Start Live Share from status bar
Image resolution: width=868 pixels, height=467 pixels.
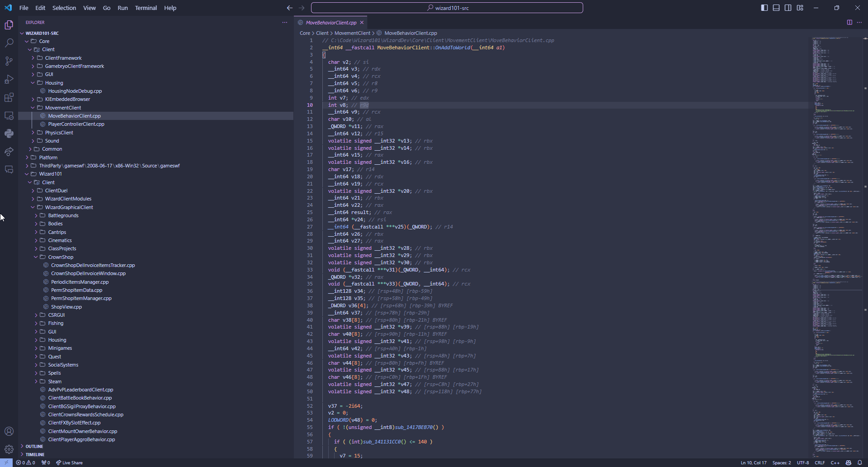[69, 462]
